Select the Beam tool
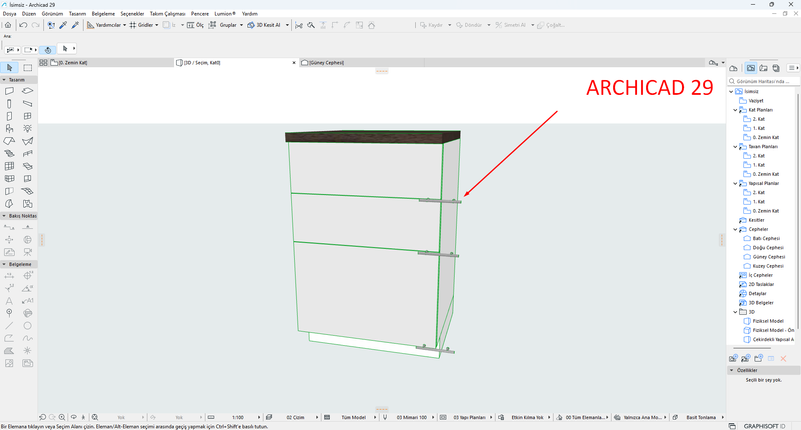This screenshot has width=801, height=430. 28,104
